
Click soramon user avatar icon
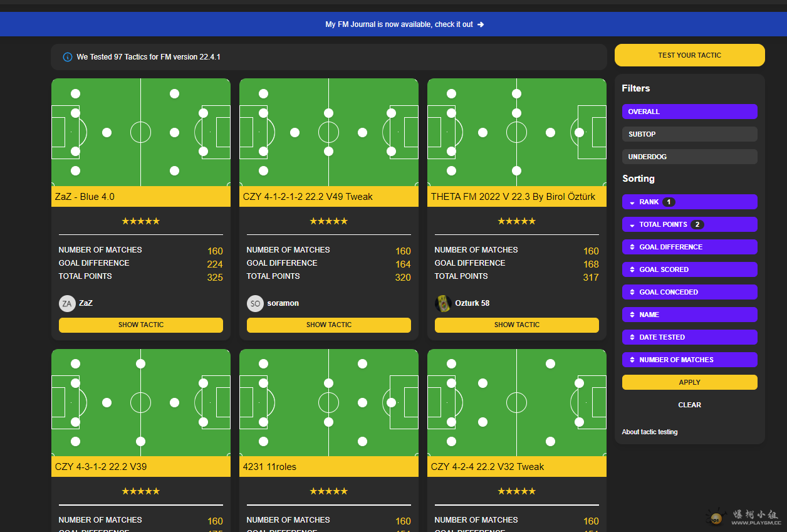[x=255, y=303]
